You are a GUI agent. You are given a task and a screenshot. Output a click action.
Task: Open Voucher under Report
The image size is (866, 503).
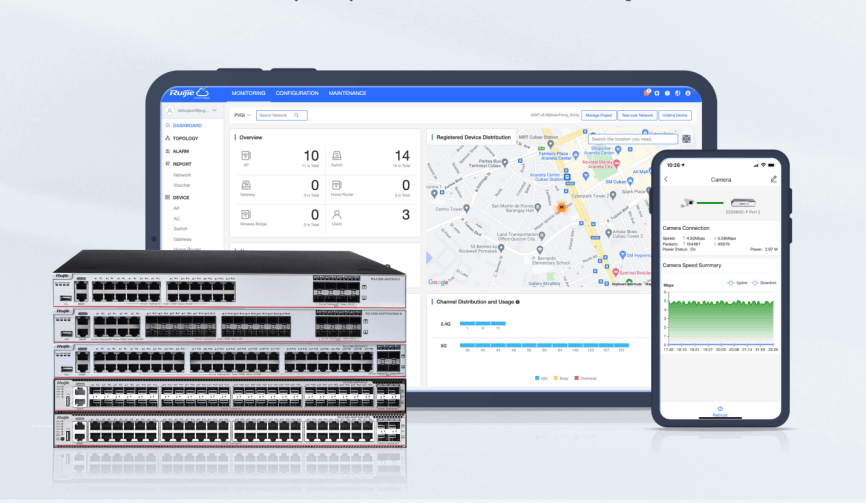182,186
